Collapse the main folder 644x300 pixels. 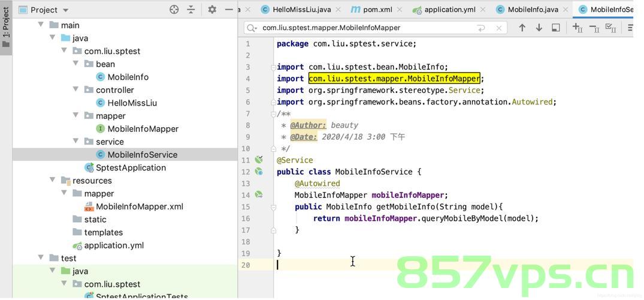click(x=41, y=25)
